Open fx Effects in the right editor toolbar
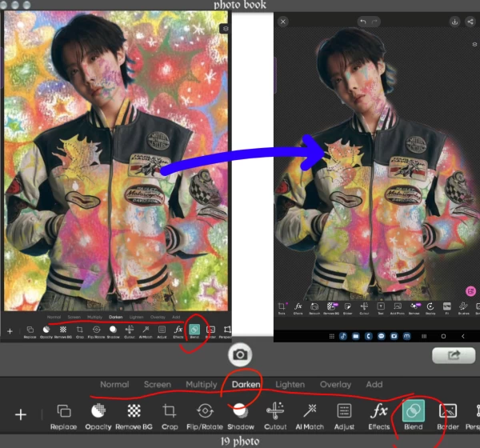This screenshot has height=448, width=480. [x=298, y=308]
